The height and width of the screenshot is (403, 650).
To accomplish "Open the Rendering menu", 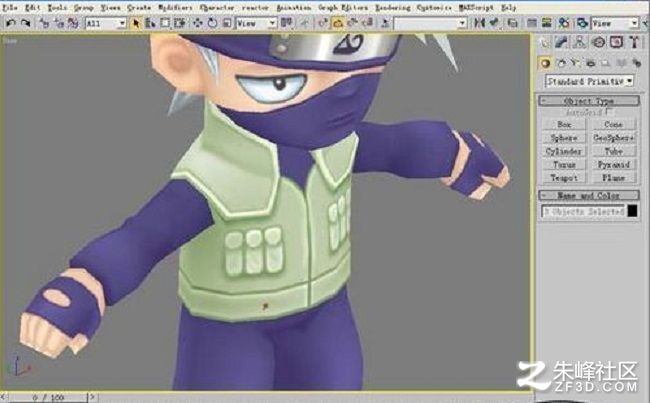I will [393, 7].
